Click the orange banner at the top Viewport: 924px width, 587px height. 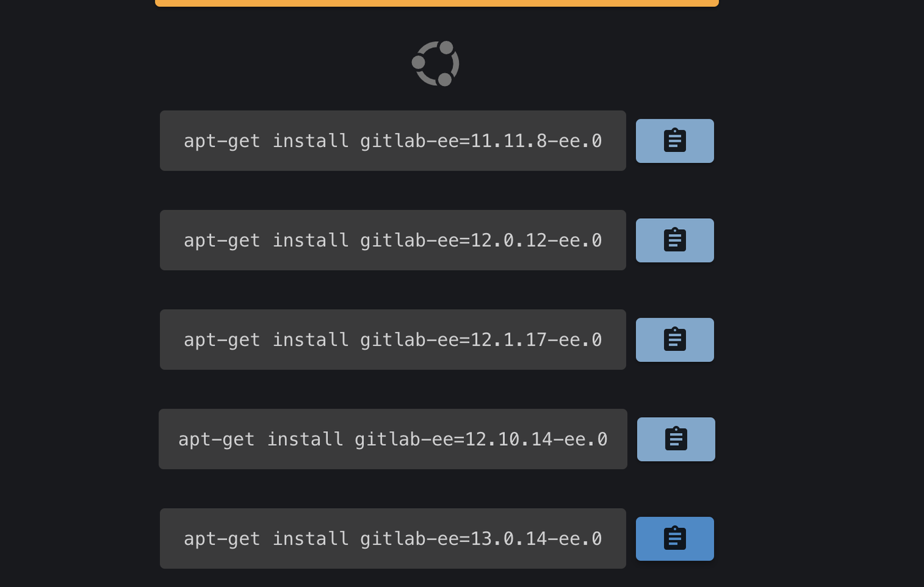click(436, 2)
